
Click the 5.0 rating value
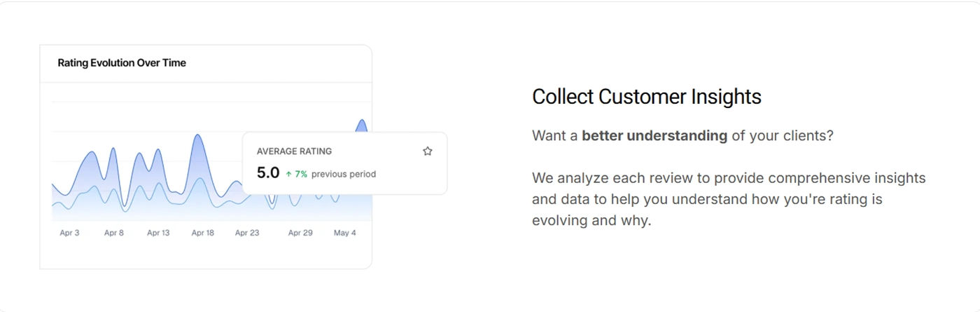point(268,172)
